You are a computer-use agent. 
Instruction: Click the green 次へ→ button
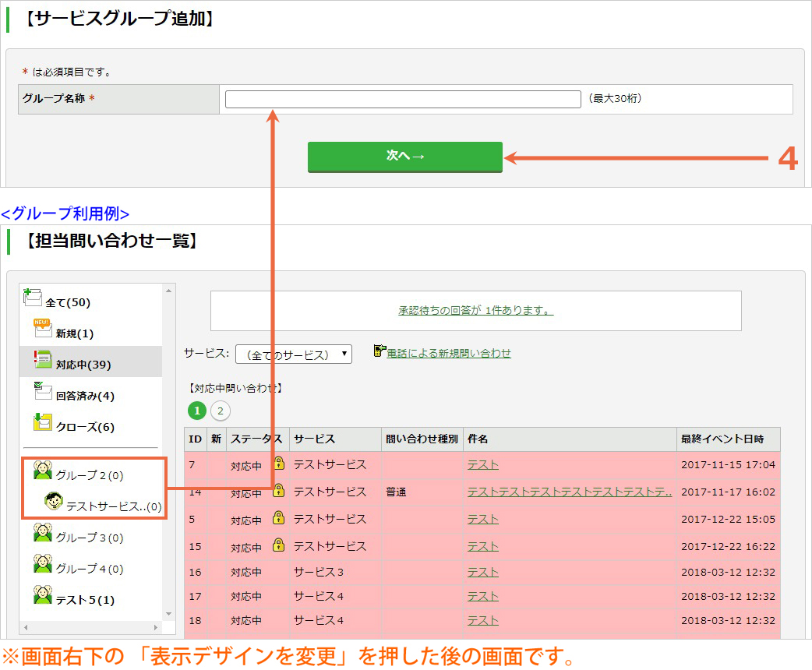tap(405, 157)
